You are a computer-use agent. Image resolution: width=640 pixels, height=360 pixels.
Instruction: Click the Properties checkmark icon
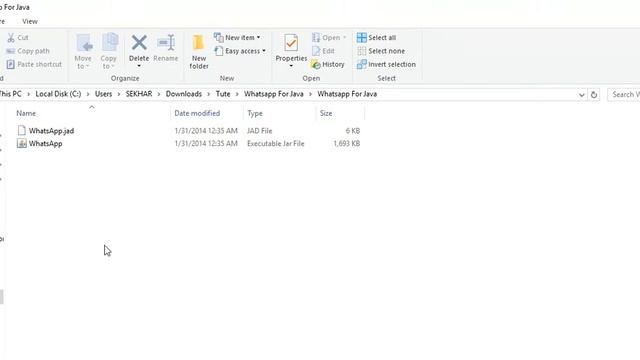[x=291, y=43]
